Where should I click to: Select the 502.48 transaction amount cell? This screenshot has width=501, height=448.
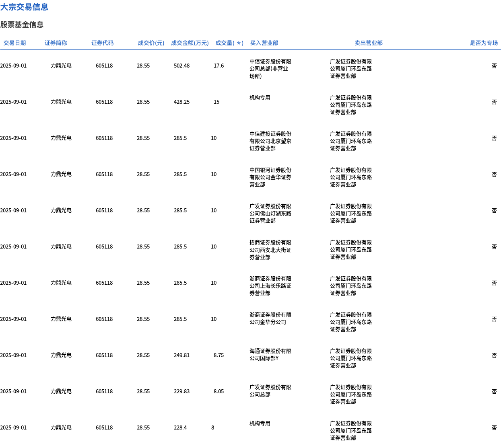181,66
